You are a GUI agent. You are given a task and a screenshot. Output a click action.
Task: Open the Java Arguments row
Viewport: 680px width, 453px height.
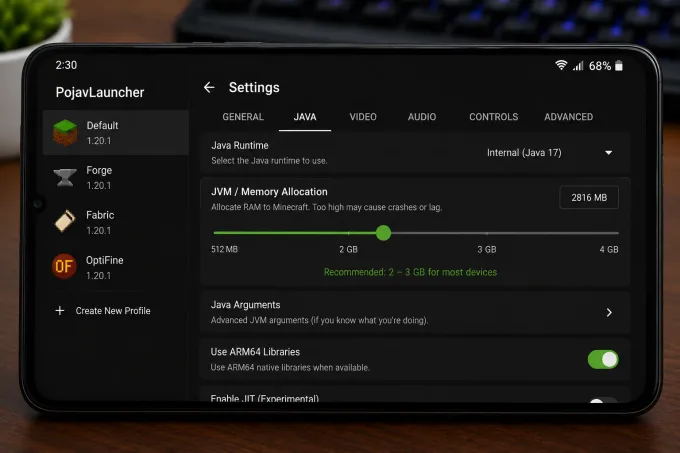(x=415, y=312)
